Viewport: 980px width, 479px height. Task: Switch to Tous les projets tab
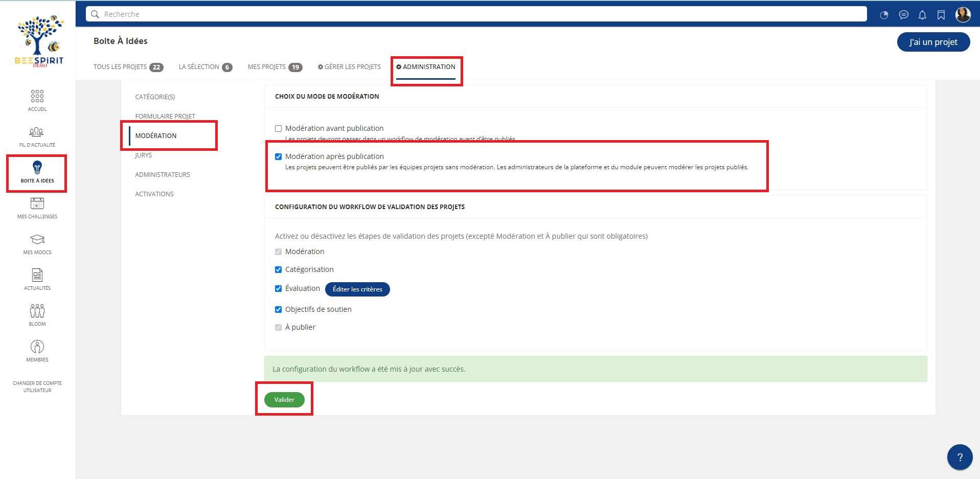pos(128,67)
